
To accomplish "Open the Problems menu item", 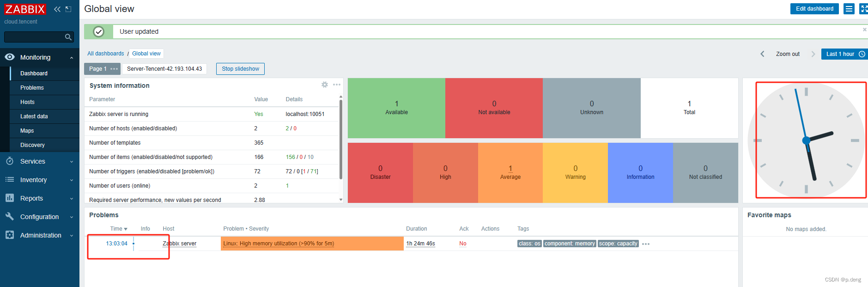I will point(32,88).
